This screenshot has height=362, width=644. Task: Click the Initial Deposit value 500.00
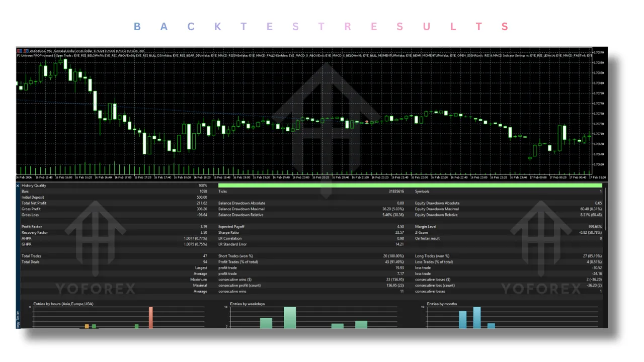(202, 198)
